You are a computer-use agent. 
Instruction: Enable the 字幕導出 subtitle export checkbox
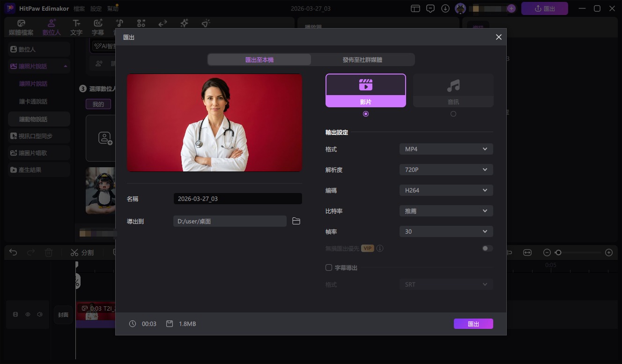[x=328, y=267]
